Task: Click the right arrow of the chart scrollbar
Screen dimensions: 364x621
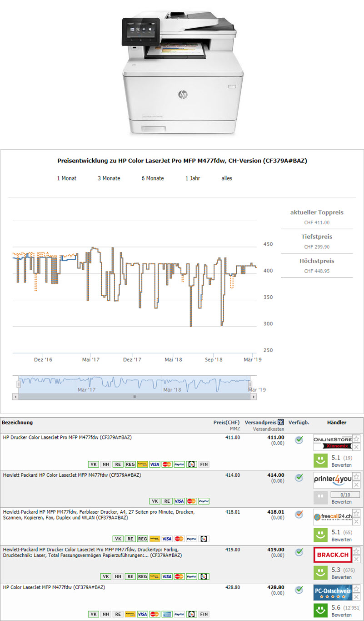Action: [x=253, y=397]
